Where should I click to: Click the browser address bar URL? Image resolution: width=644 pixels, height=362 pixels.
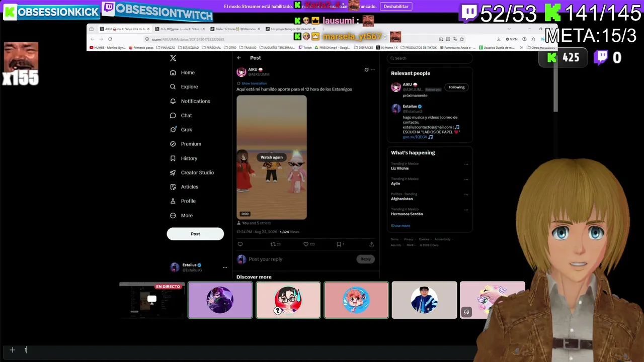(188, 39)
